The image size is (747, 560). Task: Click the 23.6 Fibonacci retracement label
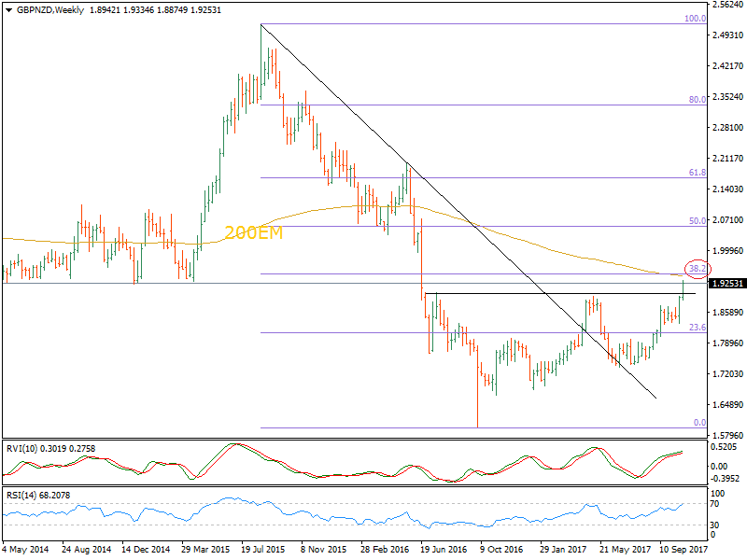(x=697, y=328)
